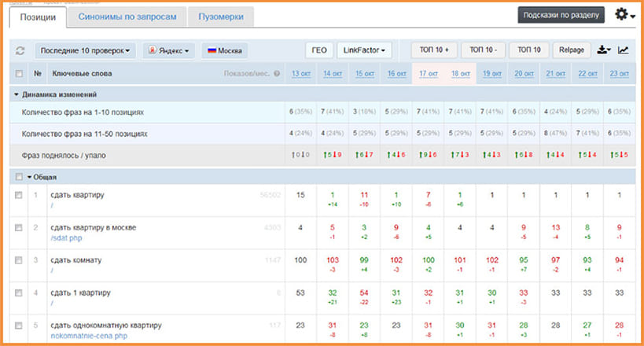The height and width of the screenshot is (346, 644).
Task: Open the 16 окт date column link
Action: tap(397, 74)
